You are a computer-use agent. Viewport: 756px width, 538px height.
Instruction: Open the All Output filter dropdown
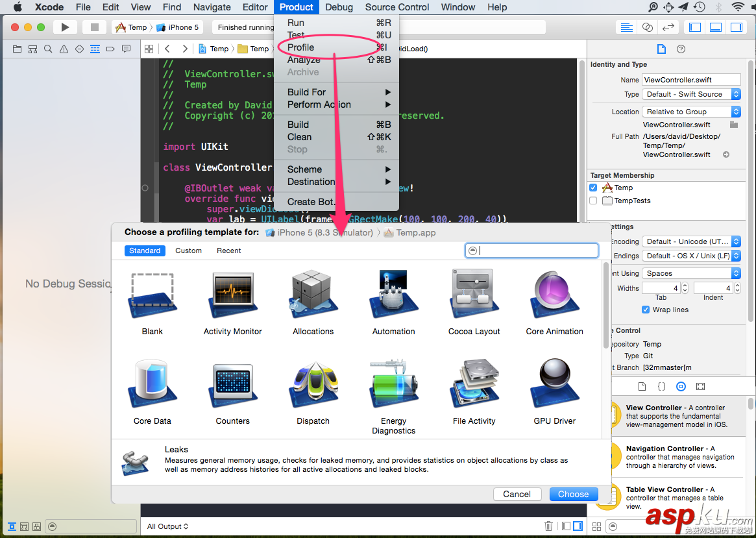point(167,526)
